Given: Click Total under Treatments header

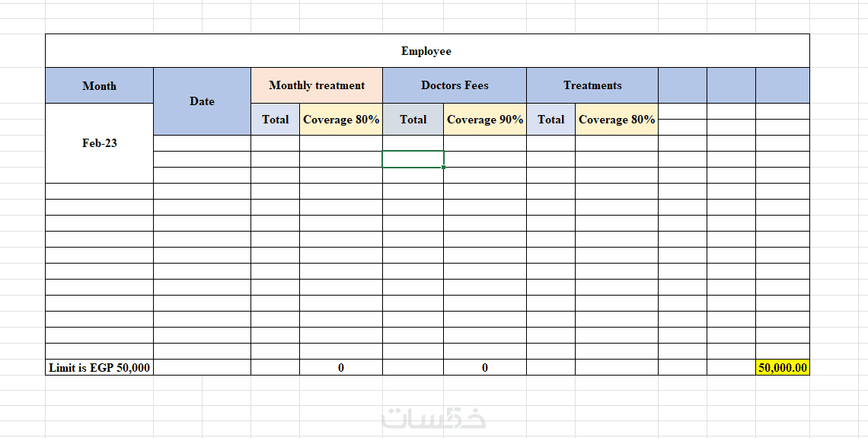Looking at the screenshot, I should [550, 119].
